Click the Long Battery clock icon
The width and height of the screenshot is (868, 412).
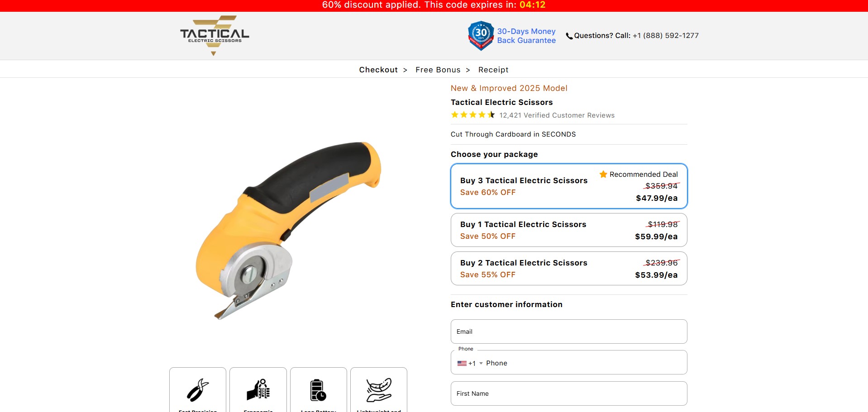click(x=318, y=390)
